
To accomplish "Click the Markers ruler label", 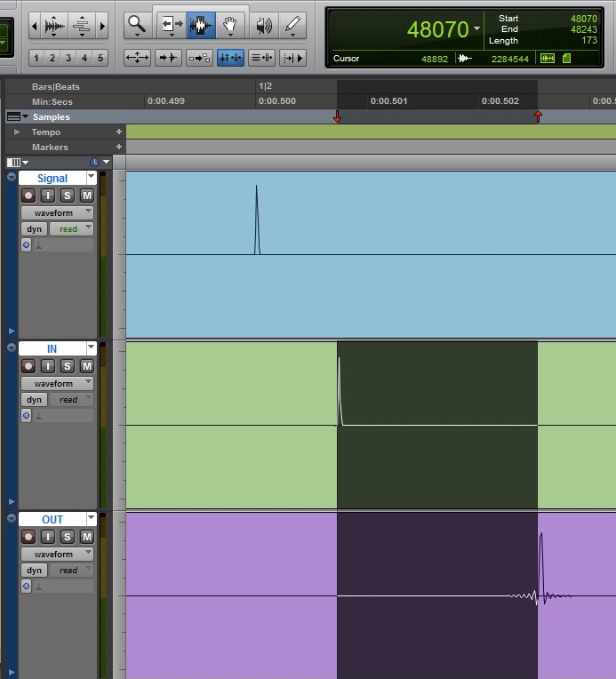I will [50, 147].
